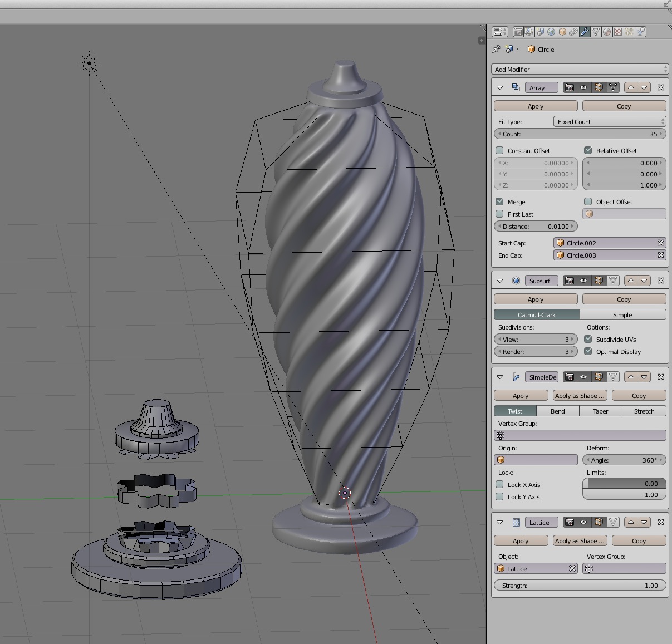The width and height of the screenshot is (672, 644).
Task: Select Catmull-Clark subdivision type
Action: point(537,314)
